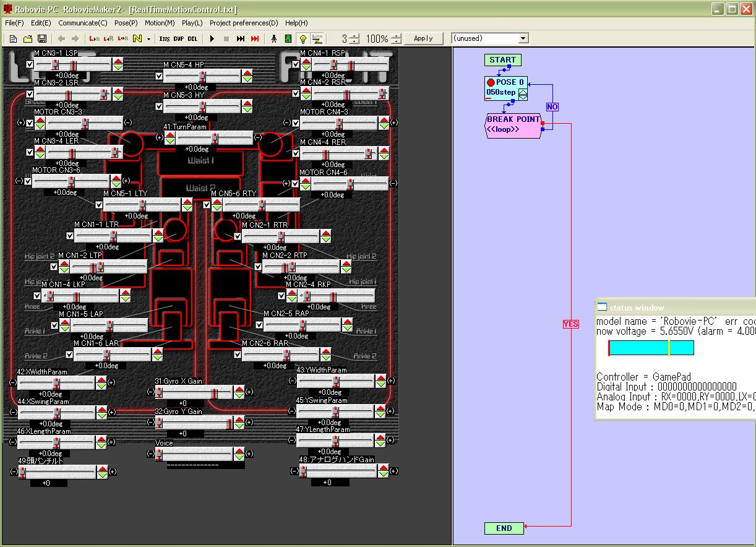The image size is (756, 547).
Task: Select the START block in the flowchart
Action: coord(502,59)
